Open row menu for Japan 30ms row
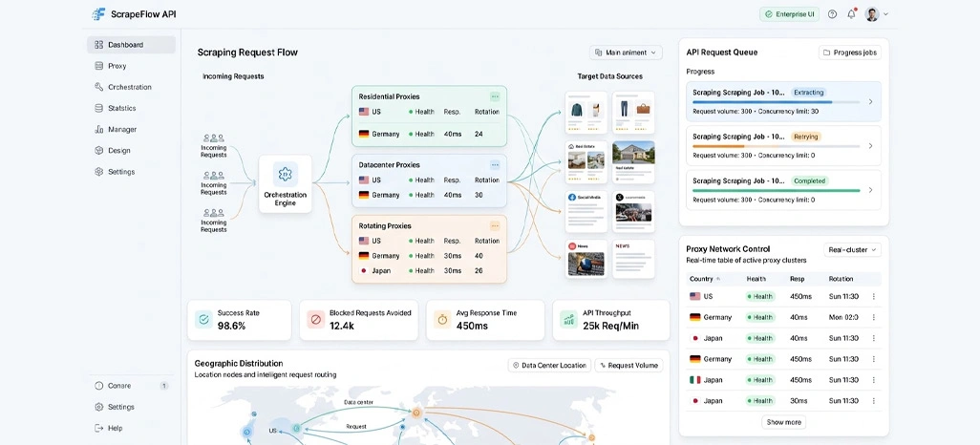980x445 pixels. tap(873, 401)
